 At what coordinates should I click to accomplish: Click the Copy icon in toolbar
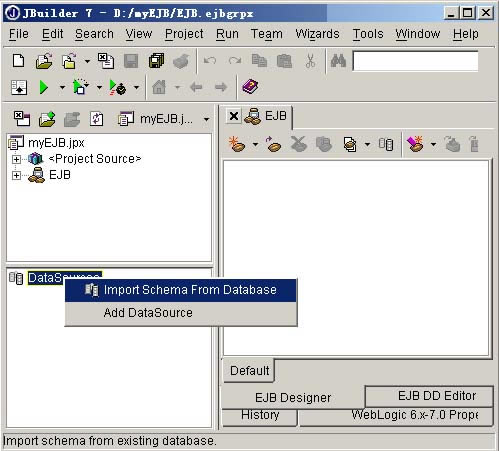pos(259,61)
